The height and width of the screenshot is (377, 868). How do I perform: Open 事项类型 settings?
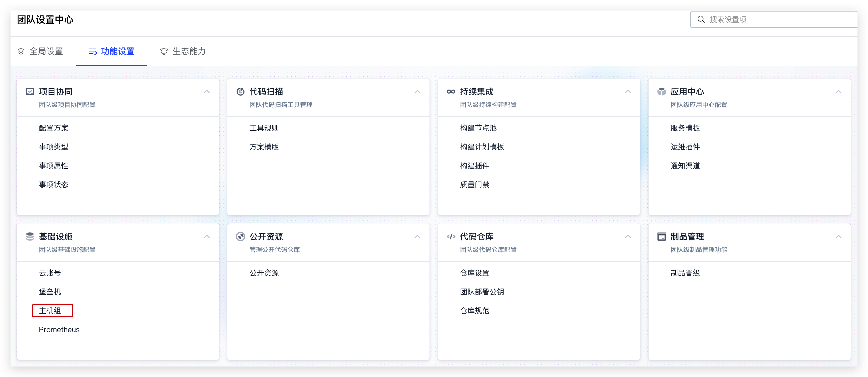pyautogui.click(x=54, y=147)
